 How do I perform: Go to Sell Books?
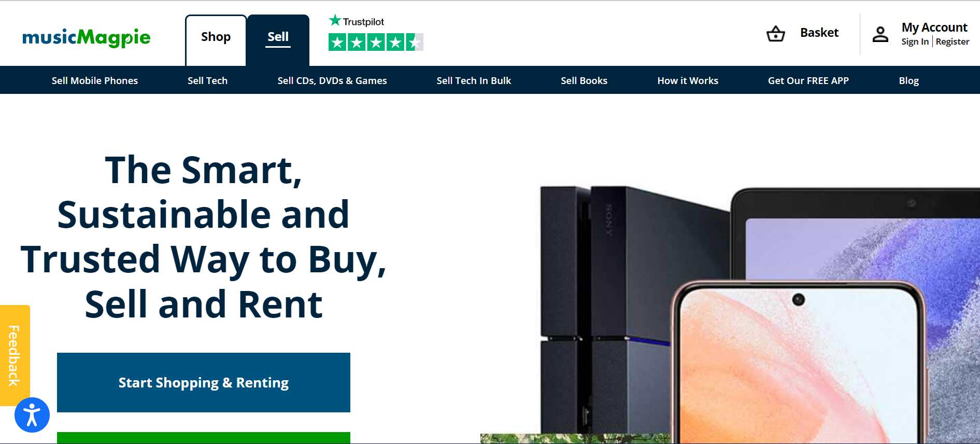584,80
